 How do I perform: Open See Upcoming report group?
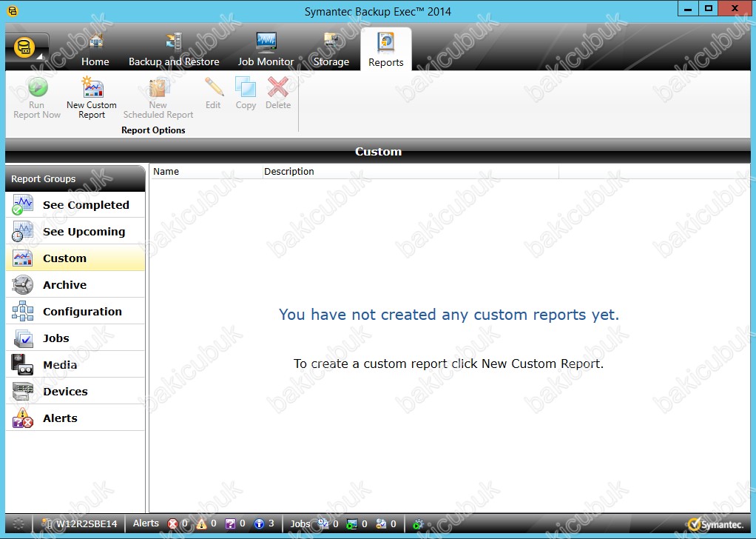coord(75,231)
